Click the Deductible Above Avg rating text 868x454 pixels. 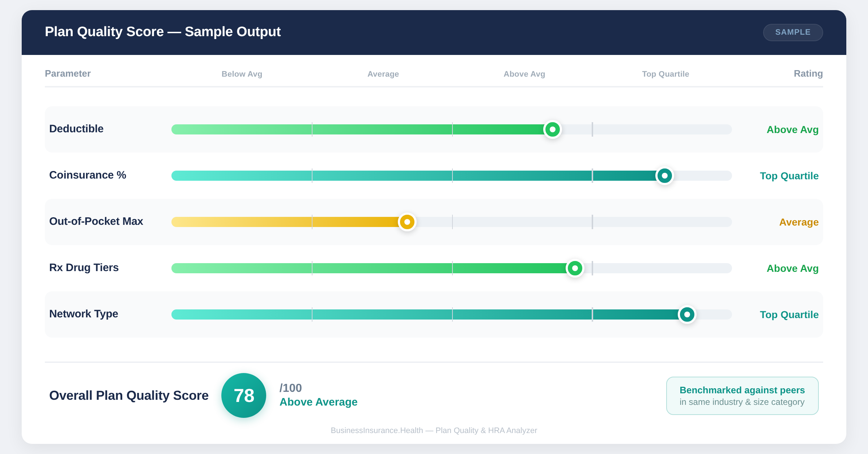coord(792,130)
